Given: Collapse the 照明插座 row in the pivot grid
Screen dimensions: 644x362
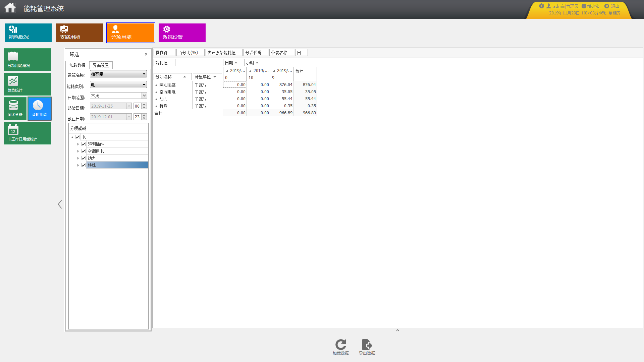Looking at the screenshot, I should coord(156,85).
